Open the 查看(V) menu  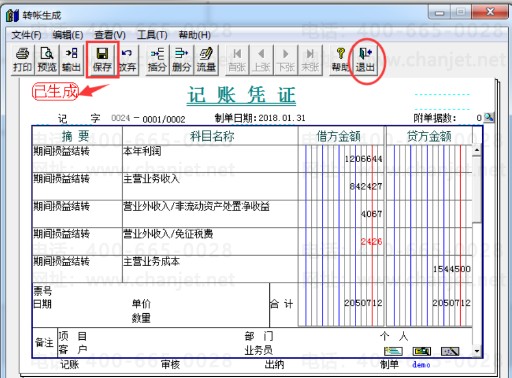click(x=110, y=35)
